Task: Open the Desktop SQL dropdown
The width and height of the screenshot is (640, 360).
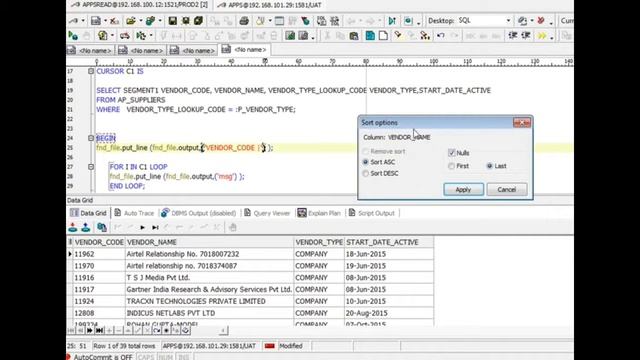Action: (x=508, y=21)
